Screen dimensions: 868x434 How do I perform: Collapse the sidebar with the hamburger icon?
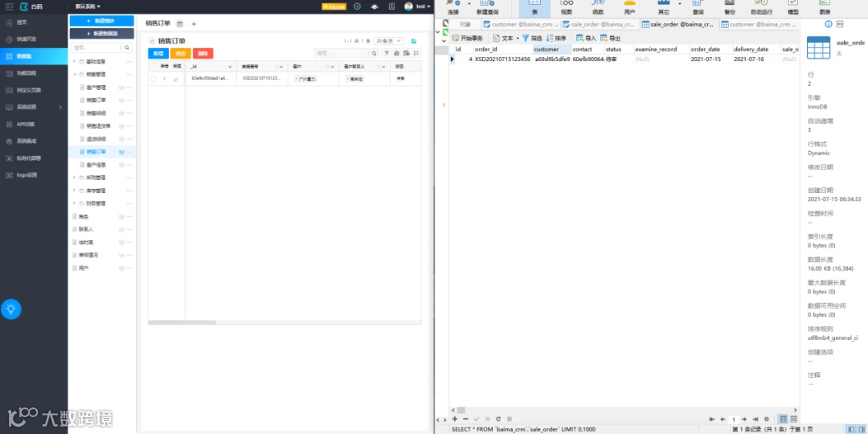[x=9, y=6]
